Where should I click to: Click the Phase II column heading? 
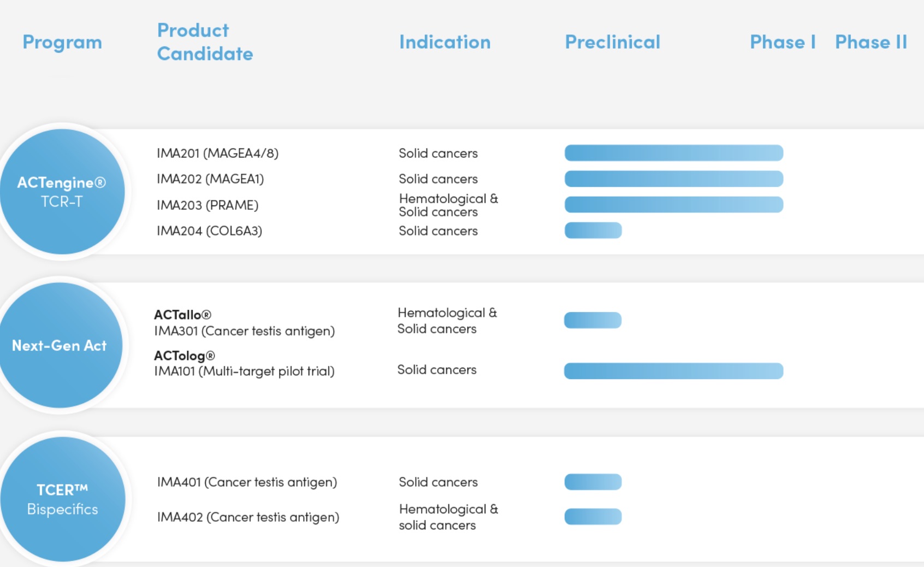[x=870, y=42]
